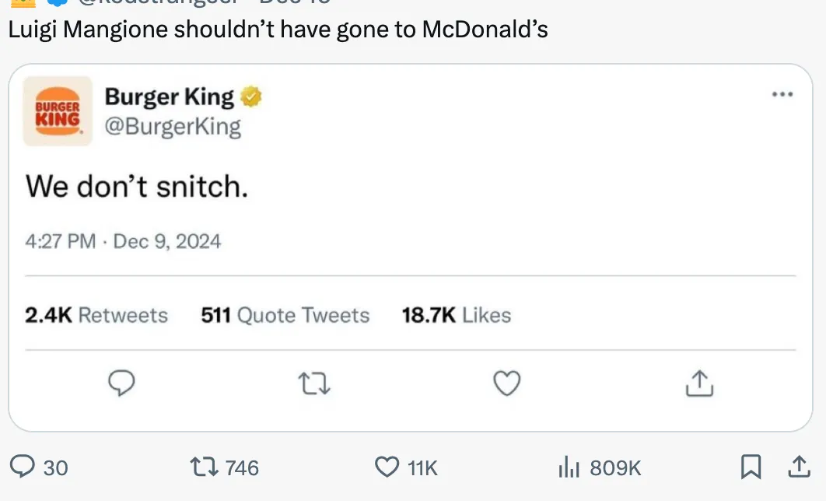Bookmark this post
Viewport: 826px width, 504px height.
pyautogui.click(x=751, y=467)
